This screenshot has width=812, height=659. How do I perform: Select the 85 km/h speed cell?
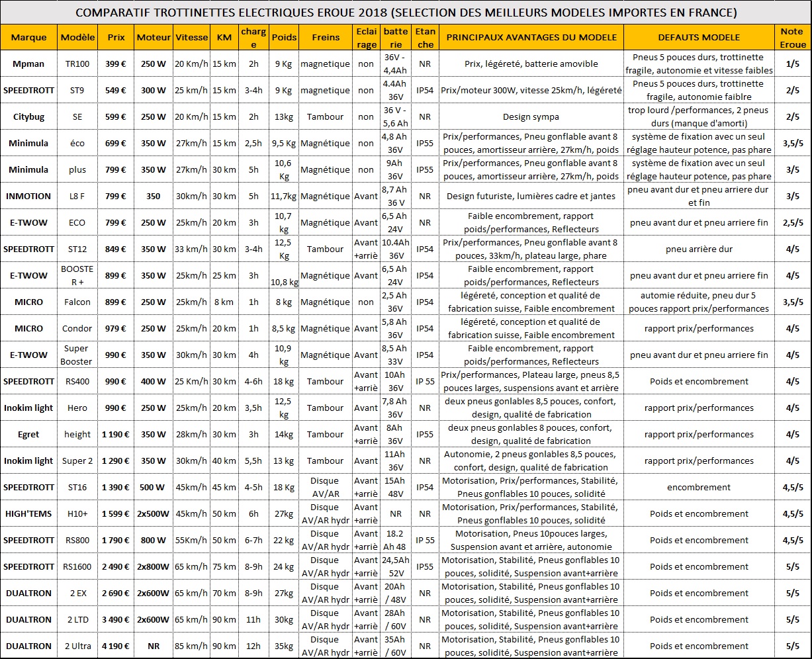click(x=192, y=646)
